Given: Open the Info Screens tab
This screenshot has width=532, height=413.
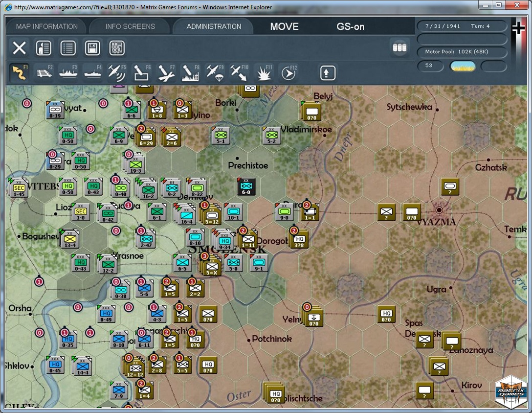Looking at the screenshot, I should (x=130, y=26).
